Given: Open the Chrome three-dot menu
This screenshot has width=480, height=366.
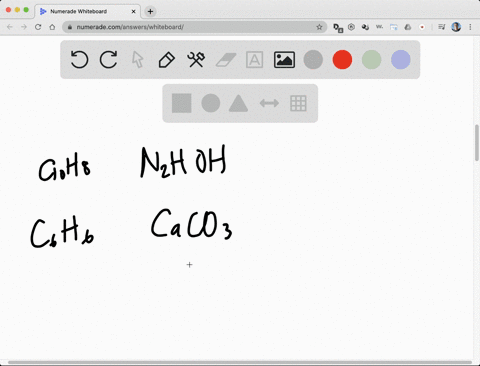Looking at the screenshot, I should tap(470, 27).
